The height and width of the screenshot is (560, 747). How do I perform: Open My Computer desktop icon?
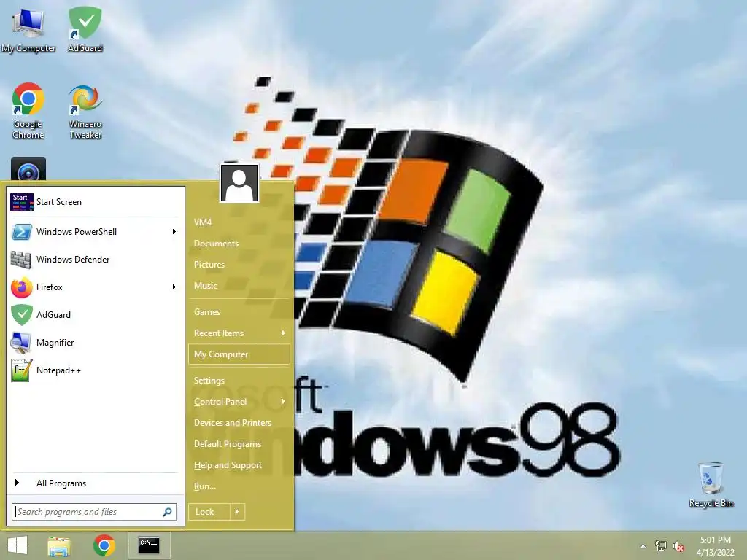point(28,29)
